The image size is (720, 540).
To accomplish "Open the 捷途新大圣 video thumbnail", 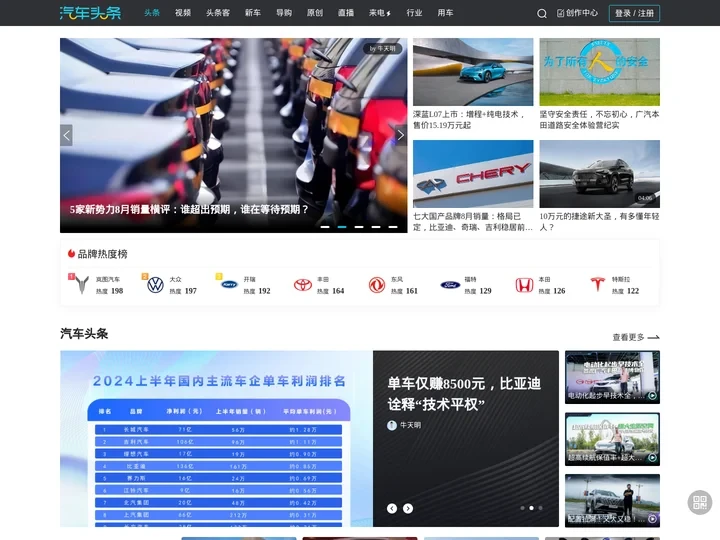I will point(600,174).
